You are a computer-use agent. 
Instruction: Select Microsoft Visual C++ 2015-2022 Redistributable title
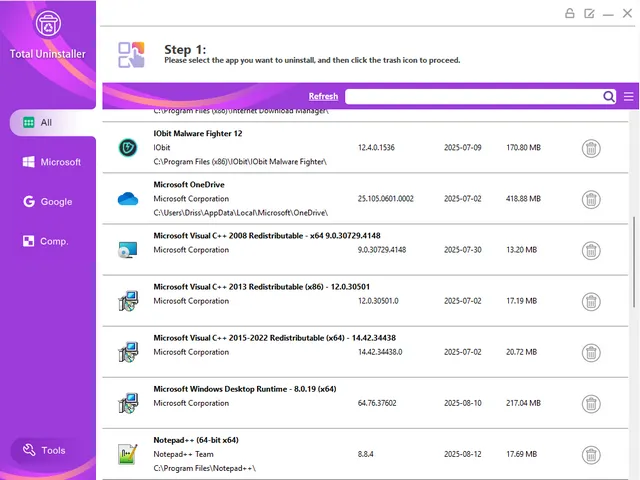tap(275, 338)
